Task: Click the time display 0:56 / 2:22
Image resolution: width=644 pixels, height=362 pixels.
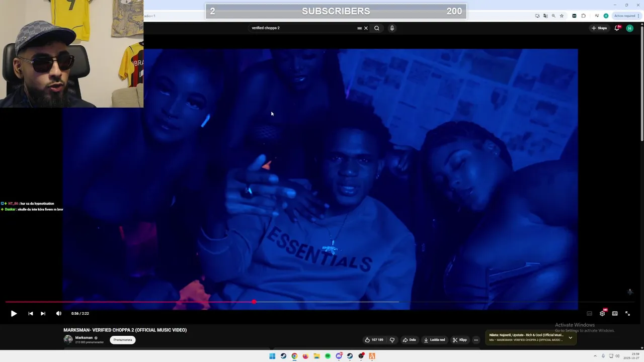Action: [x=80, y=313]
